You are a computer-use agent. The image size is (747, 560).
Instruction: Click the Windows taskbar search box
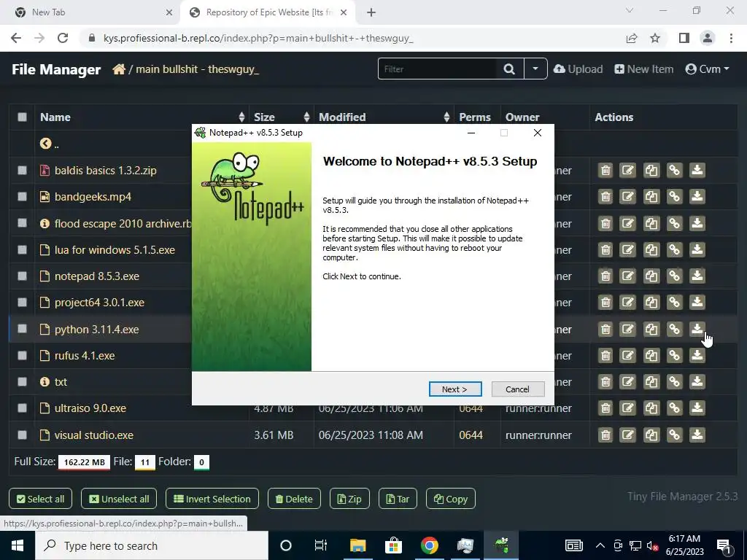click(152, 545)
